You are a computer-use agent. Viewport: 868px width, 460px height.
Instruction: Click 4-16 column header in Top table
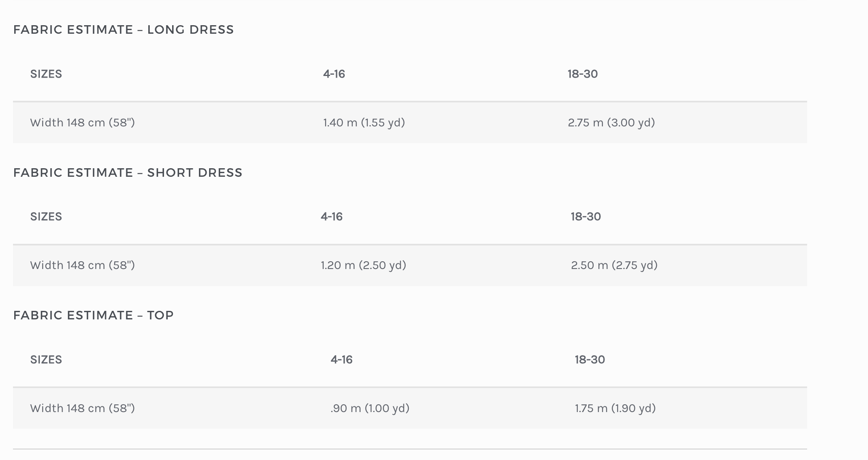click(341, 360)
